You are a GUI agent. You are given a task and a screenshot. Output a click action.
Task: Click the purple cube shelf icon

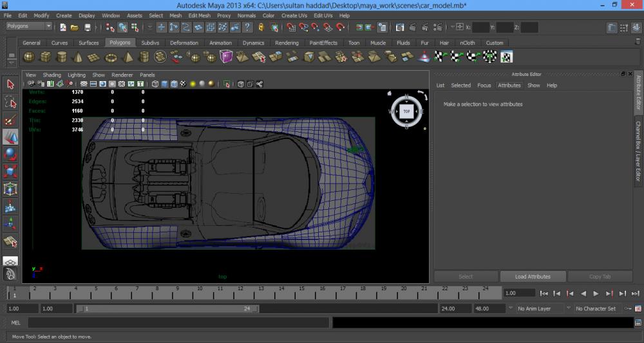pyautogui.click(x=226, y=57)
